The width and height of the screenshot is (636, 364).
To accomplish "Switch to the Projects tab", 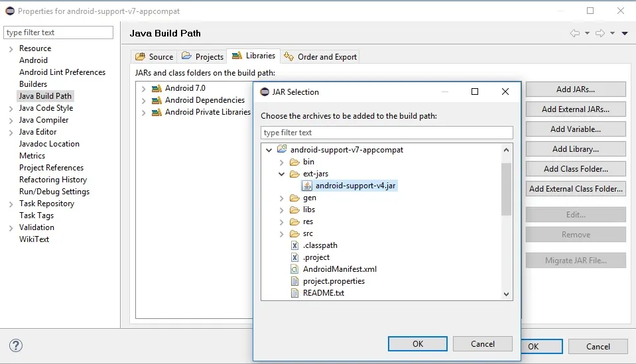I will tap(202, 57).
